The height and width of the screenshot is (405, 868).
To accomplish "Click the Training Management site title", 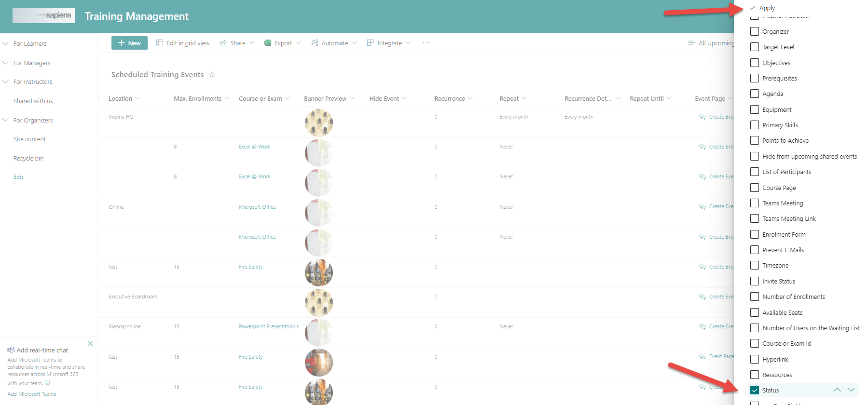I will (x=137, y=16).
